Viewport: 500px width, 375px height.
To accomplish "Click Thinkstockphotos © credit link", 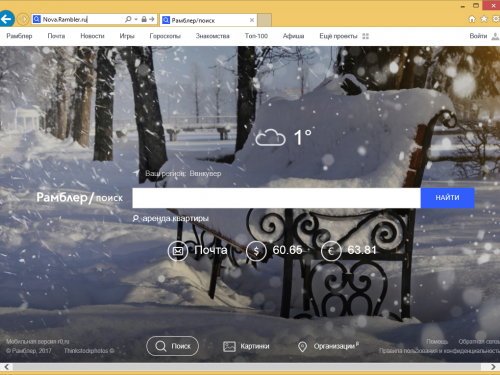I will click(x=89, y=351).
